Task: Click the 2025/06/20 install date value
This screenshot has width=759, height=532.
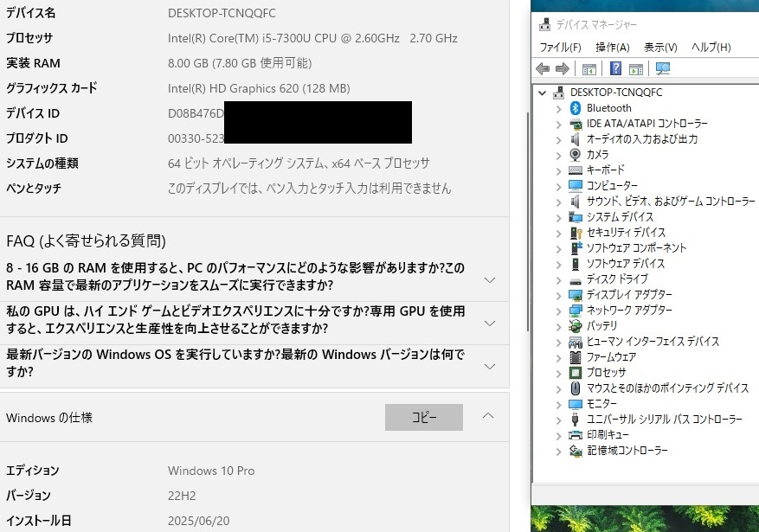Action: pyautogui.click(x=198, y=521)
